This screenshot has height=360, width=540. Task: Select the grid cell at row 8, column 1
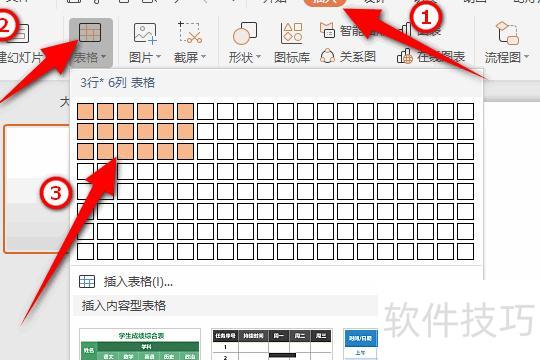(85, 251)
